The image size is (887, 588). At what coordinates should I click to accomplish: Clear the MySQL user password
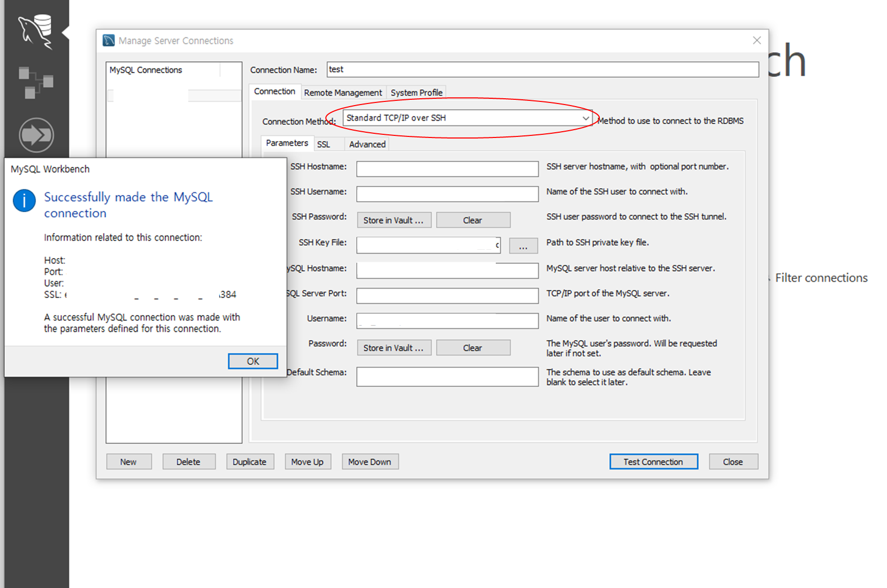473,348
